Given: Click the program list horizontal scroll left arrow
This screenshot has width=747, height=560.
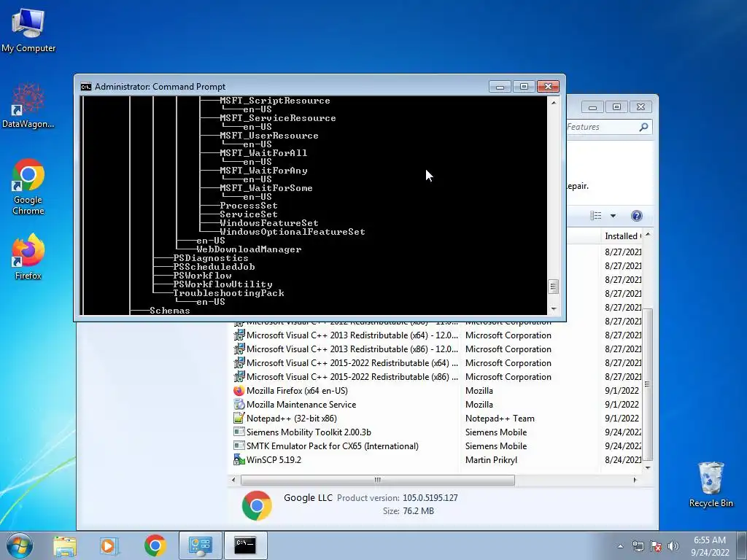Looking at the screenshot, I should tap(233, 480).
